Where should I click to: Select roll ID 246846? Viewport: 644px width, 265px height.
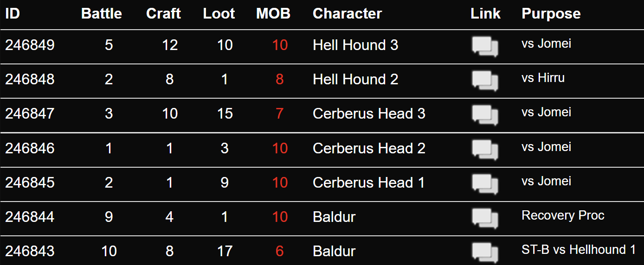[x=30, y=148]
